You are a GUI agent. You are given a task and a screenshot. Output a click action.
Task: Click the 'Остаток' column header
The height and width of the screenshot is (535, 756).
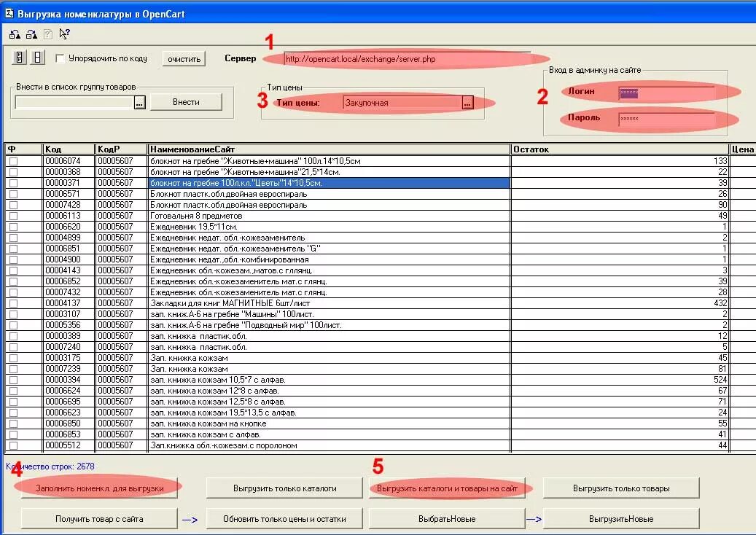(620, 149)
